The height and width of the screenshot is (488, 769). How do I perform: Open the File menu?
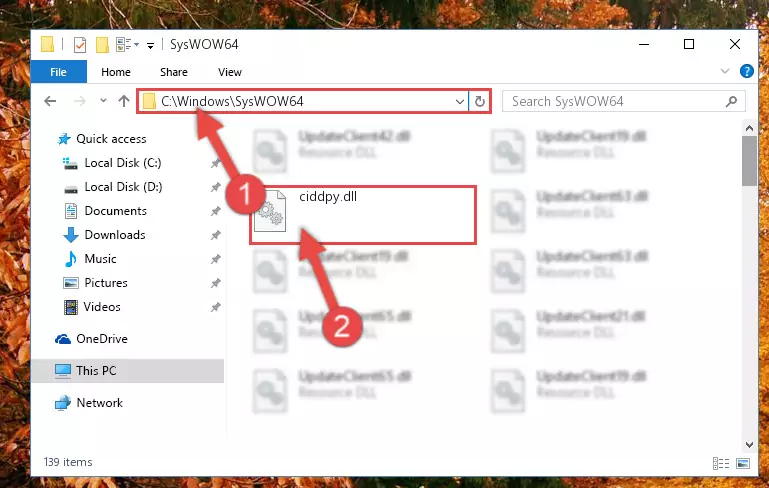tap(58, 72)
